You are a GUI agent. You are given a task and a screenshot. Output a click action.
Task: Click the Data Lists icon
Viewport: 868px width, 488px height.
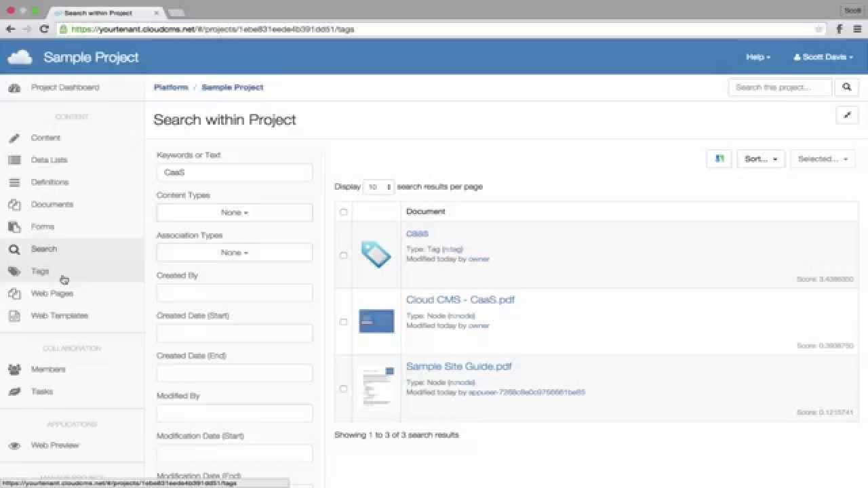pyautogui.click(x=14, y=161)
